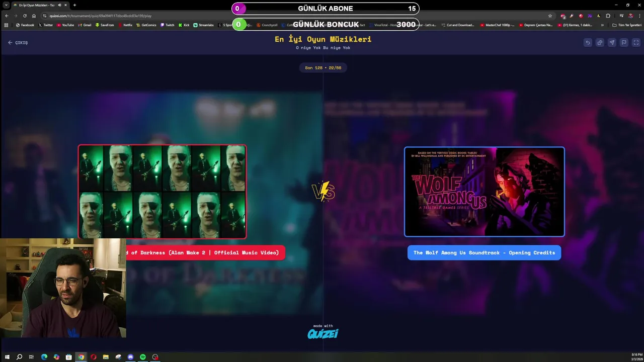This screenshot has width=644, height=362.
Task: Click the Son 128 round progress badge
Action: pyautogui.click(x=323, y=68)
